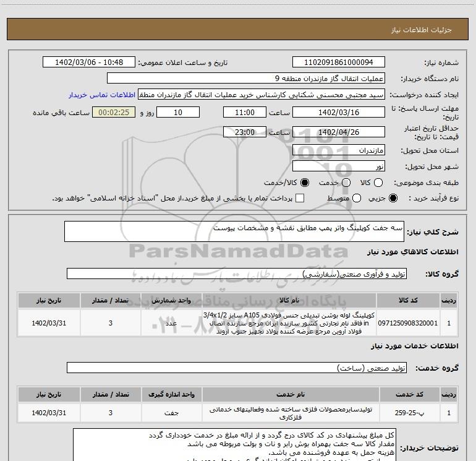Viewport: 476px width, 461px height.
Task: Select the کالا radio button
Action: tap(378, 183)
